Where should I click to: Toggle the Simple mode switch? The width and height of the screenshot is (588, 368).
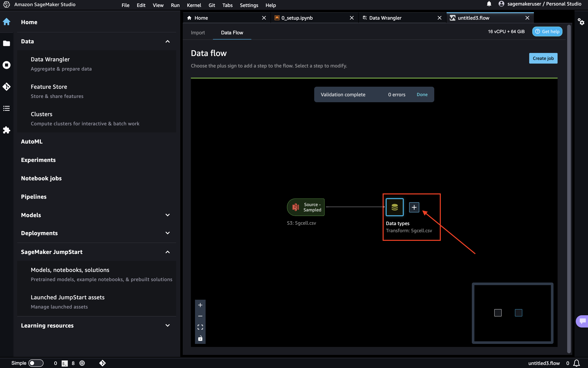coord(36,363)
